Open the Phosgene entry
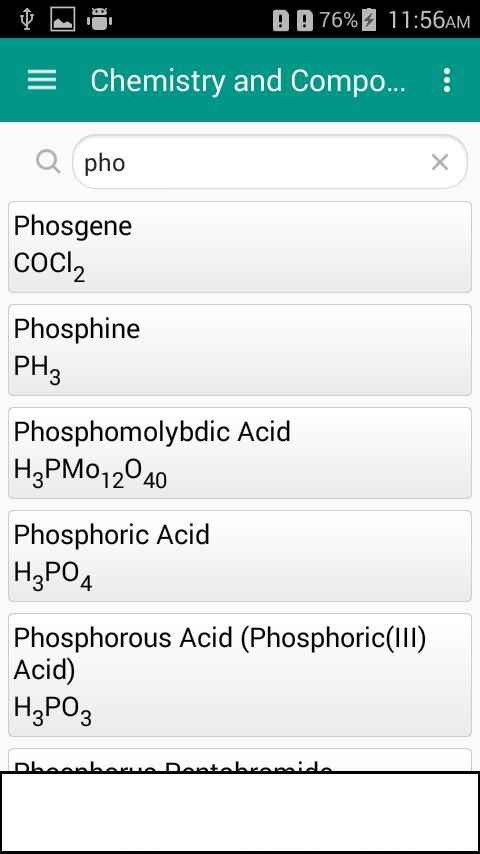Image resolution: width=480 pixels, height=854 pixels. click(x=240, y=247)
